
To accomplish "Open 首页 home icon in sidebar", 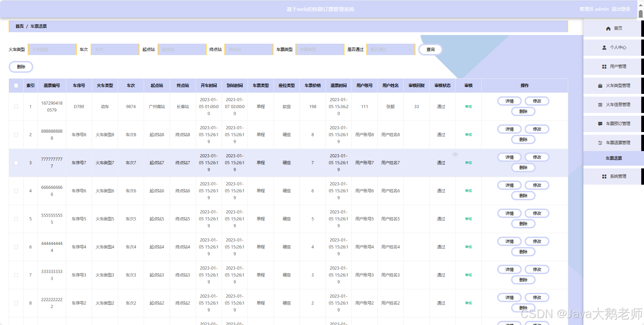I will pyautogui.click(x=608, y=28).
